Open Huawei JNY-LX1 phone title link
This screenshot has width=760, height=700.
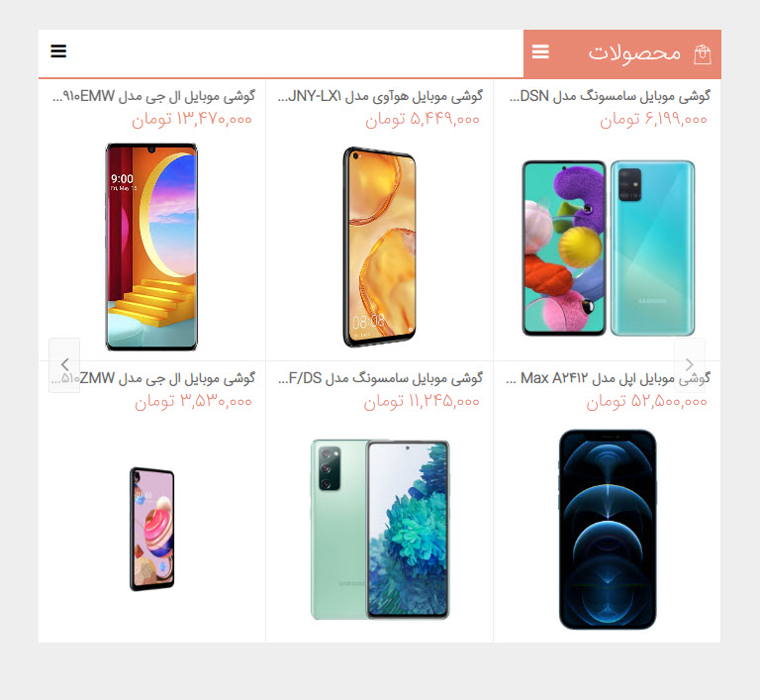(x=380, y=96)
